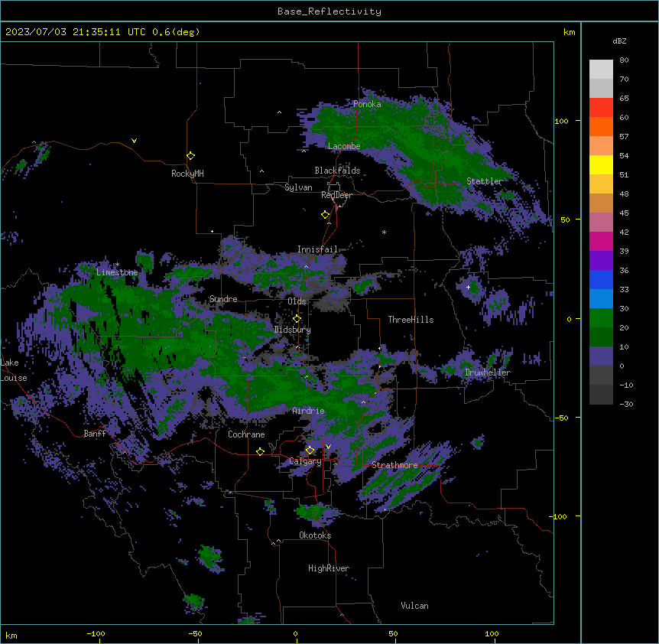Image resolution: width=659 pixels, height=644 pixels.
Task: Click the yellow diamond marker below RedDeer
Action: [x=326, y=215]
